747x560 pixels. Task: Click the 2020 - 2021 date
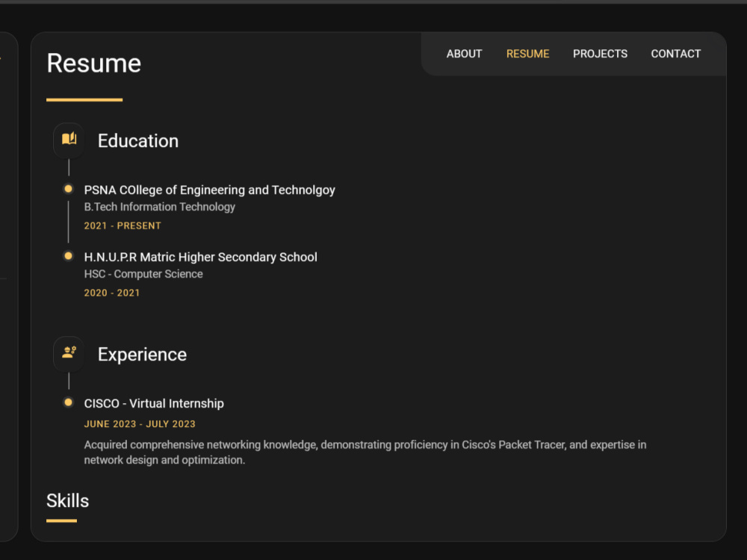coord(112,293)
